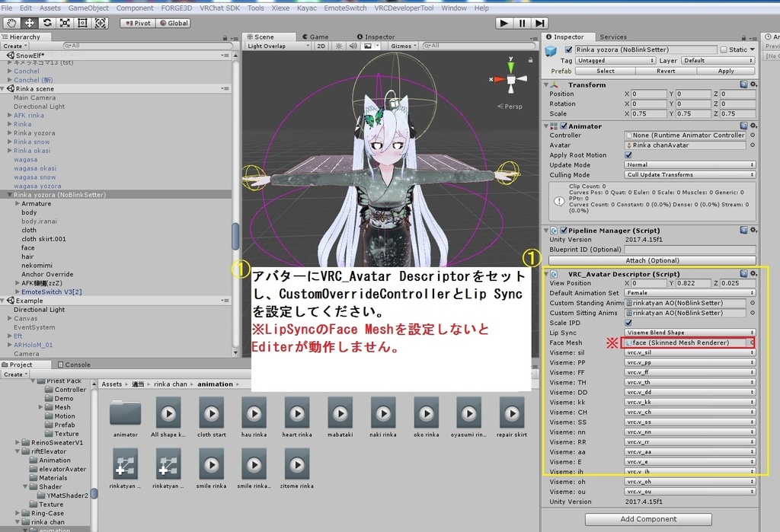
Task: Toggle Pivot handle position mode
Action: [x=138, y=23]
